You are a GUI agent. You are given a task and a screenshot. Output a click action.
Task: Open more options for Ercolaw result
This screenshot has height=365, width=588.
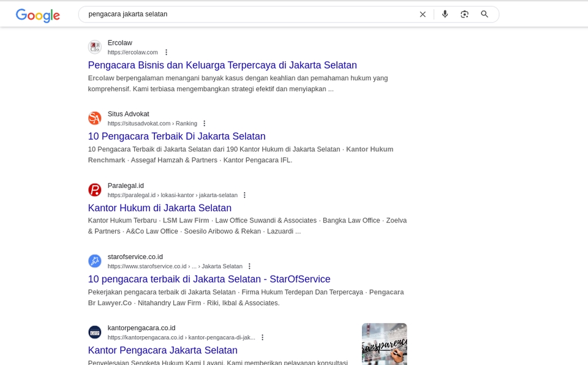click(x=166, y=52)
